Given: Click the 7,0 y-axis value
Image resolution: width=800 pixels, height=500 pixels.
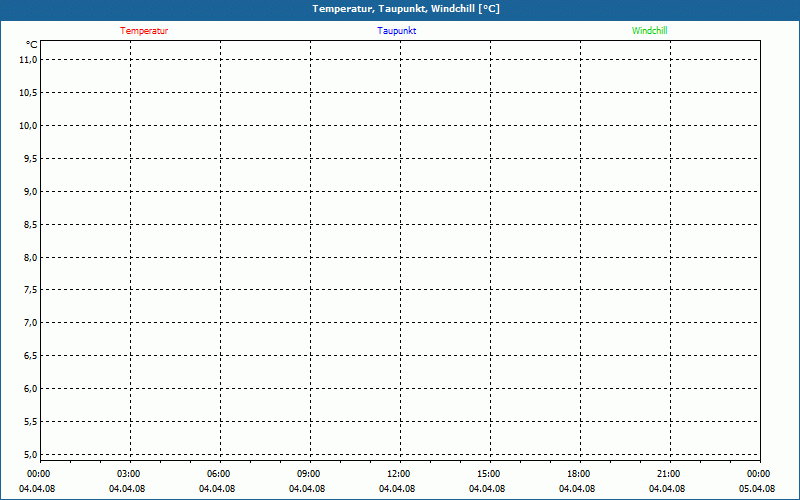Looking at the screenshot, I should pos(31,322).
